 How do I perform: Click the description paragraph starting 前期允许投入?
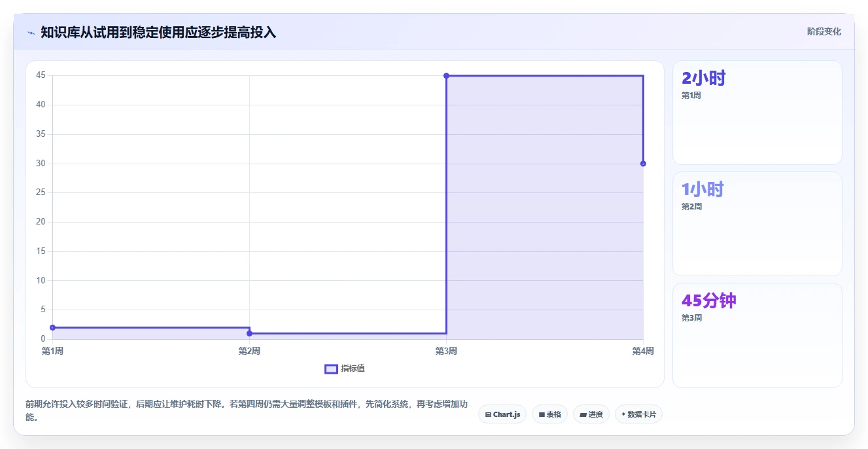click(247, 410)
